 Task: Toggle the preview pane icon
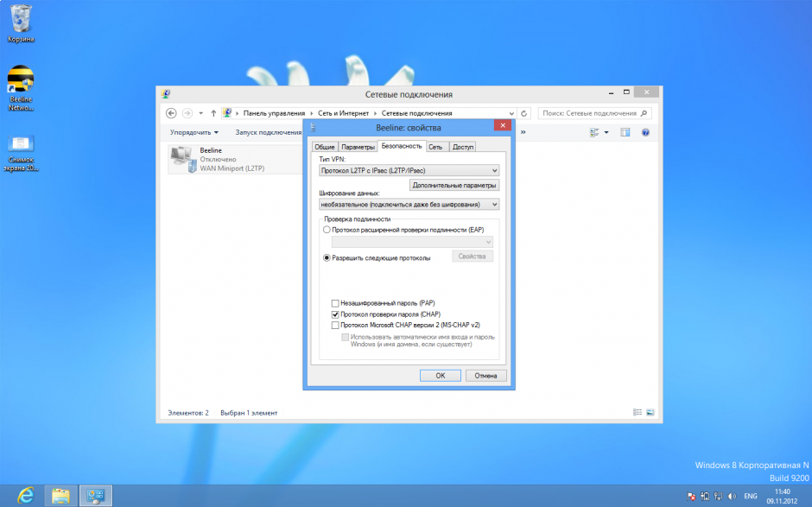coord(625,132)
